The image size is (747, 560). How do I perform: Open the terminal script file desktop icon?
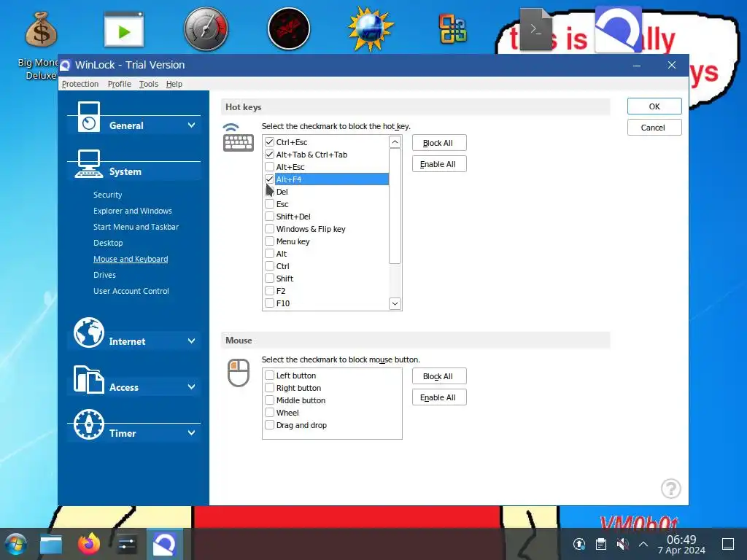[x=535, y=29]
